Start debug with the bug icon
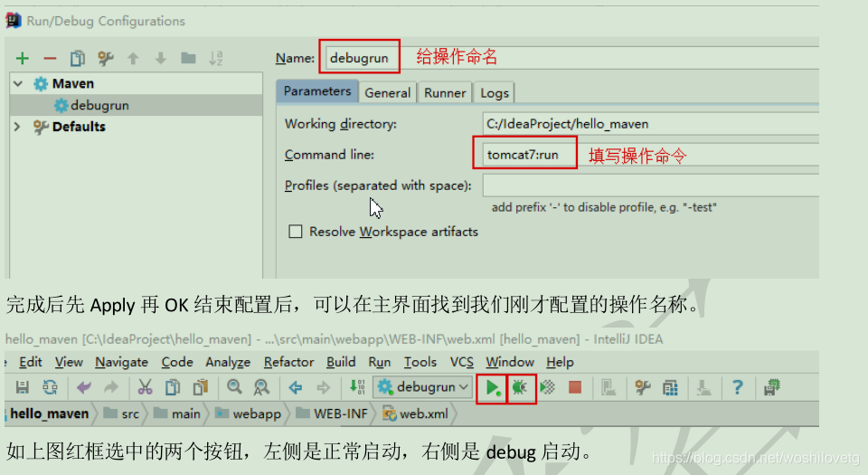The width and height of the screenshot is (868, 475). (x=520, y=387)
